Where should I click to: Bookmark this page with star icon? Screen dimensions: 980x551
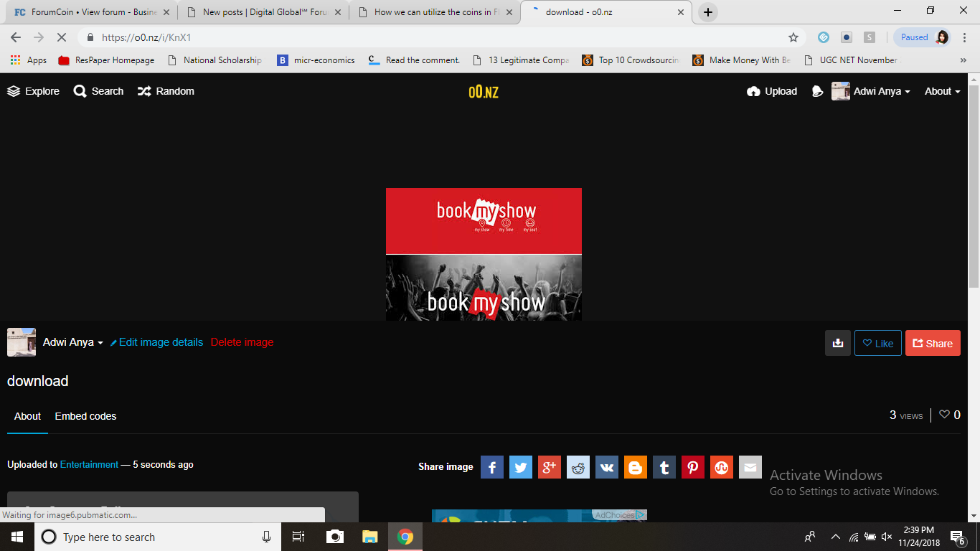coord(793,37)
